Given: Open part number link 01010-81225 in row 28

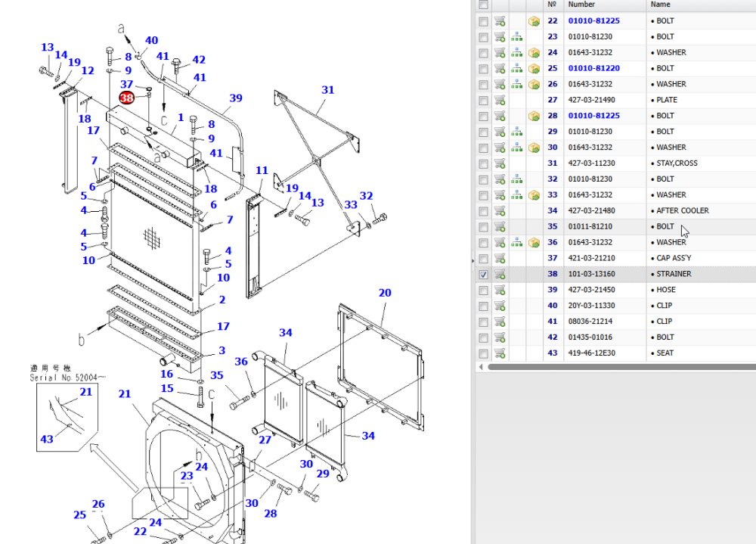Looking at the screenshot, I should click(x=593, y=115).
